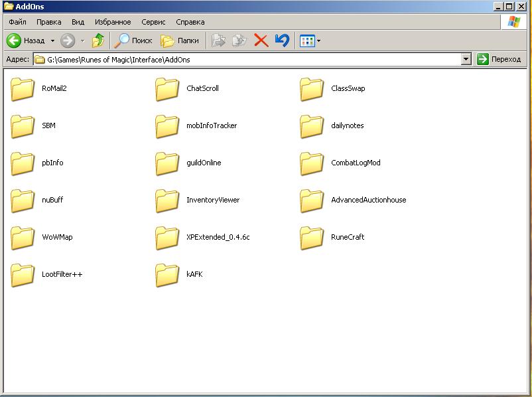Select the CombatLogMod folder icon
The width and height of the screenshot is (532, 397).
tap(312, 163)
